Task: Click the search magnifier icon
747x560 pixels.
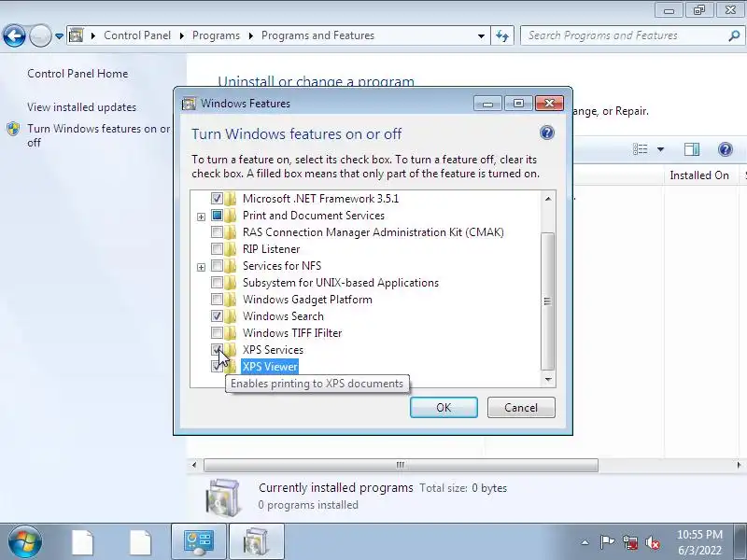Action: coord(734,35)
